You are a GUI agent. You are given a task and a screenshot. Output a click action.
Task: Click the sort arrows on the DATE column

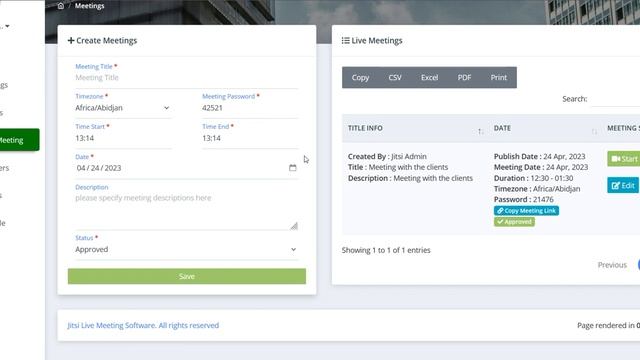pos(594,131)
